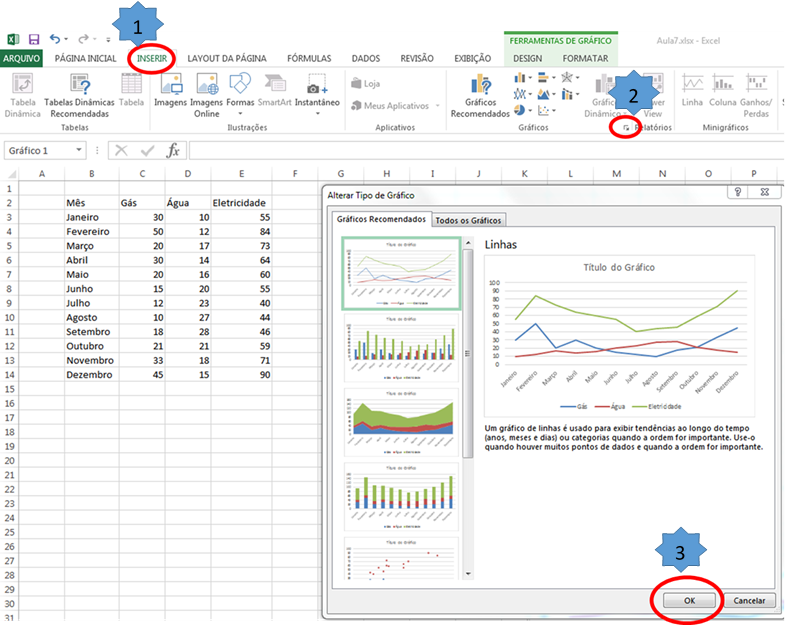Select the Gráficos Recomendados dialog tab
Screen dimensions: 785x627
pyautogui.click(x=381, y=219)
